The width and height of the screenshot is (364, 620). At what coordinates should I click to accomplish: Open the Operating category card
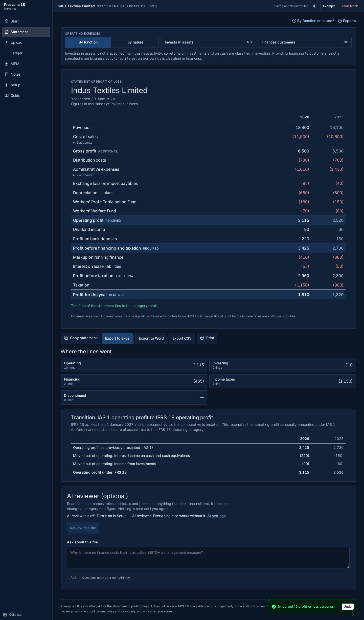pyautogui.click(x=134, y=365)
